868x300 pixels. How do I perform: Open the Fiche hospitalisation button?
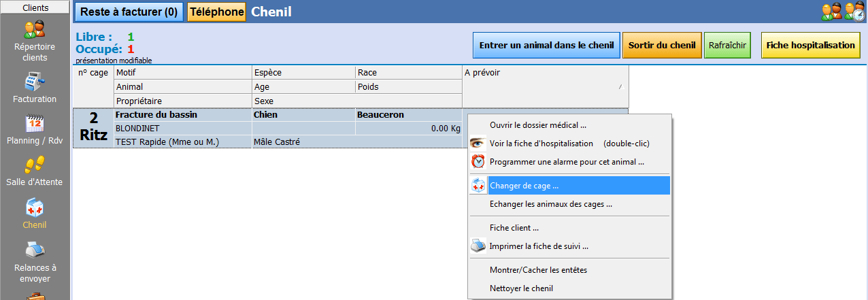coord(810,46)
